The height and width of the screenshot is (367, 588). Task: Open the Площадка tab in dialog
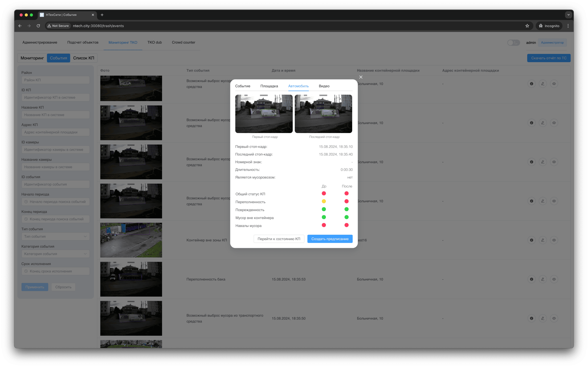pos(269,86)
